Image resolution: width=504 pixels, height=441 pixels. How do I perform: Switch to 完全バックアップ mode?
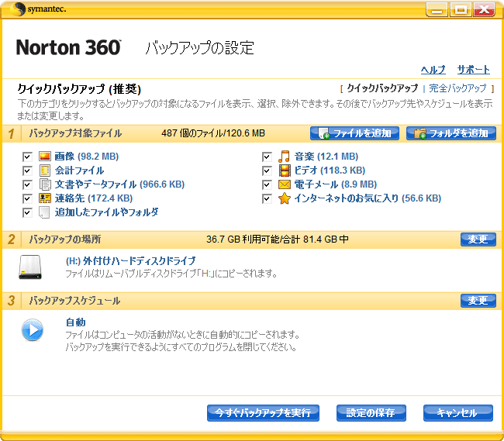pos(457,88)
